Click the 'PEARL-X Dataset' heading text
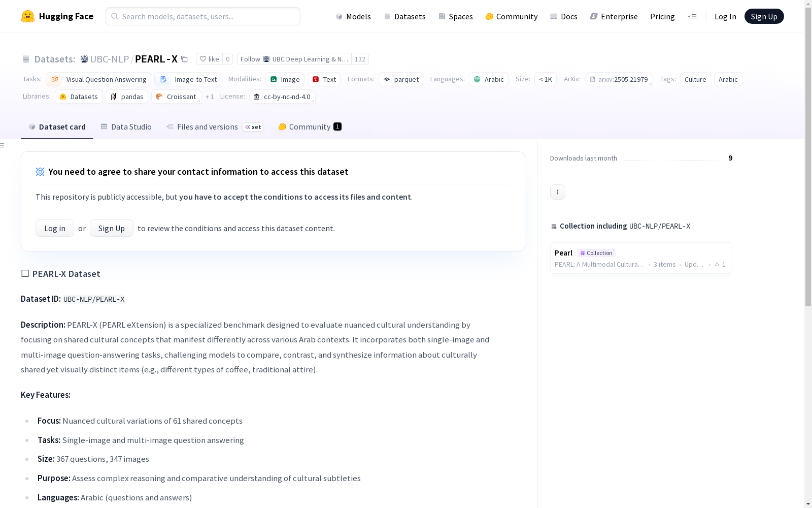The width and height of the screenshot is (812, 508). (x=66, y=274)
